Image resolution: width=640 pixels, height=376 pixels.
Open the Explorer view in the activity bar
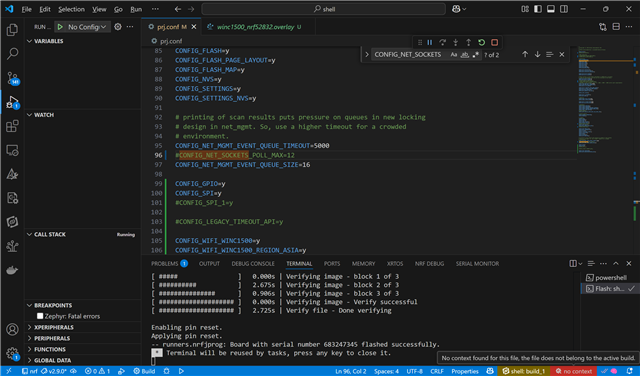[x=12, y=30]
